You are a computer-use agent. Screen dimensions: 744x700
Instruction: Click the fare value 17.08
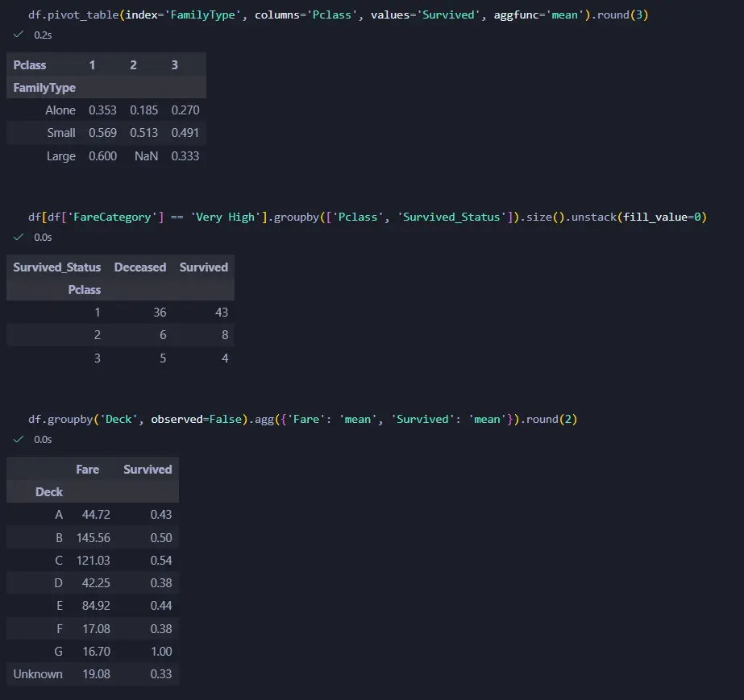pyautogui.click(x=96, y=629)
